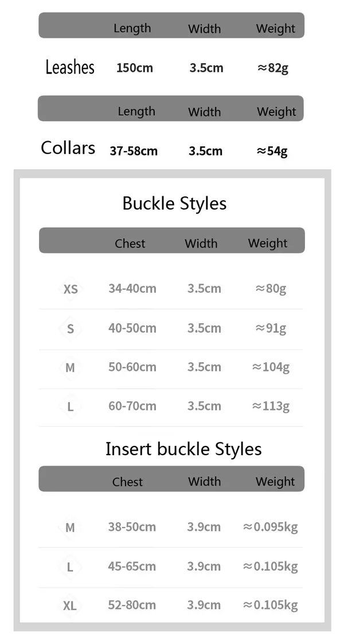Image resolution: width=344 pixels, height=644 pixels.
Task: Click the ≈82g leash weight value
Action: click(x=273, y=68)
